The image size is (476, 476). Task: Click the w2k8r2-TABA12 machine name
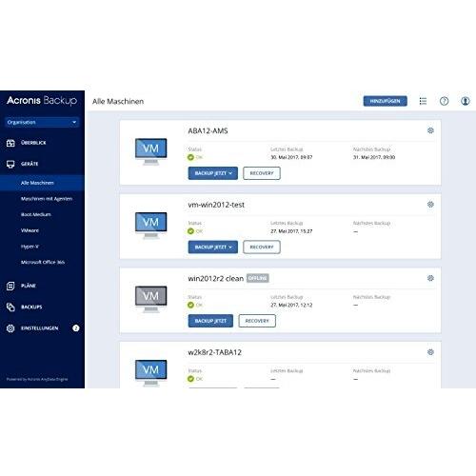click(214, 352)
